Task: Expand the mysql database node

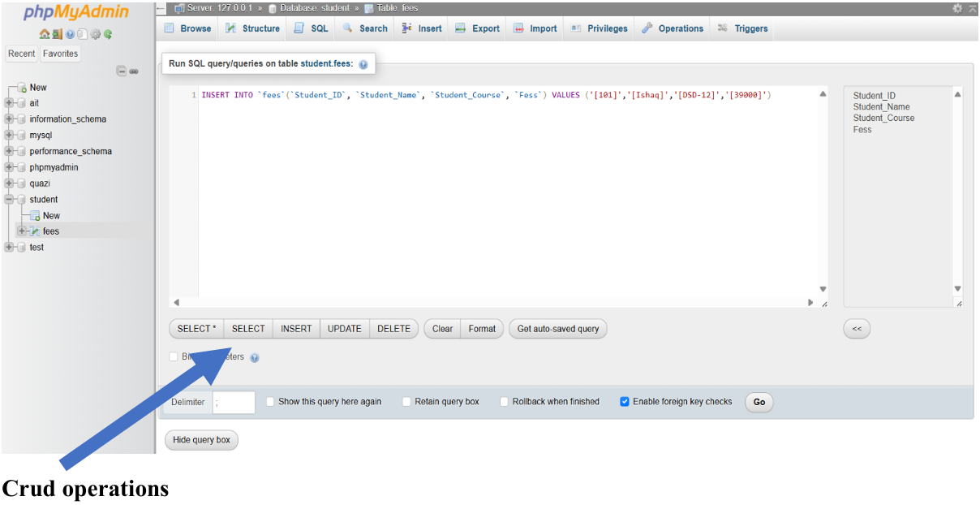Action: point(9,136)
